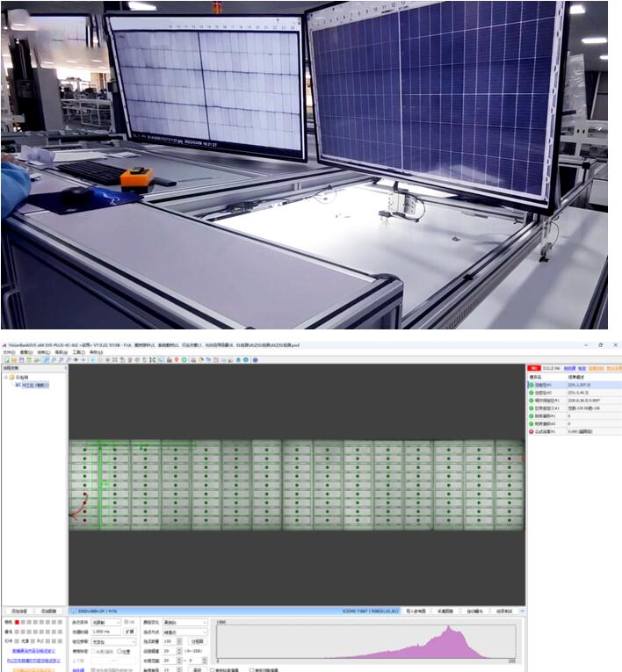The image size is (622, 672).
Task: Select the first highlighted row in results list
Action: 575,385
